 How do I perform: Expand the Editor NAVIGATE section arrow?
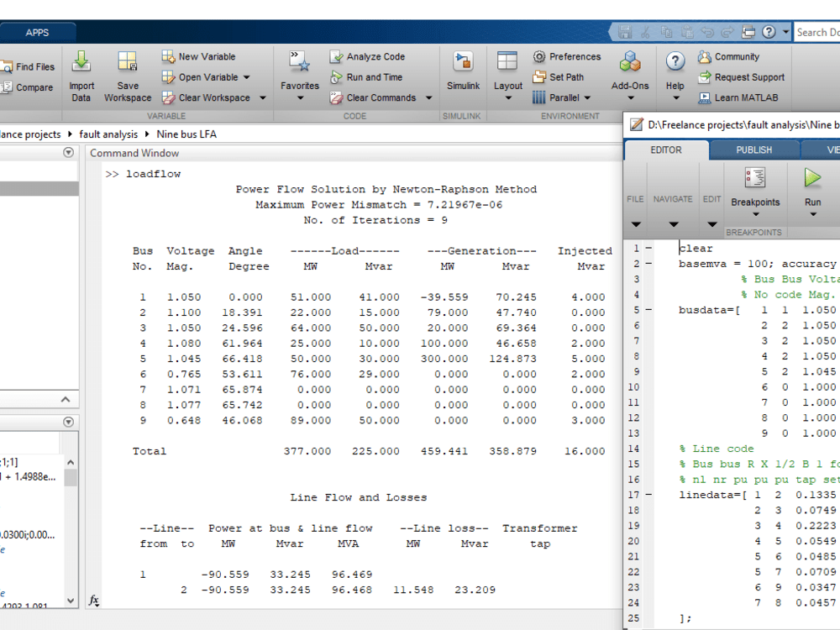674,224
